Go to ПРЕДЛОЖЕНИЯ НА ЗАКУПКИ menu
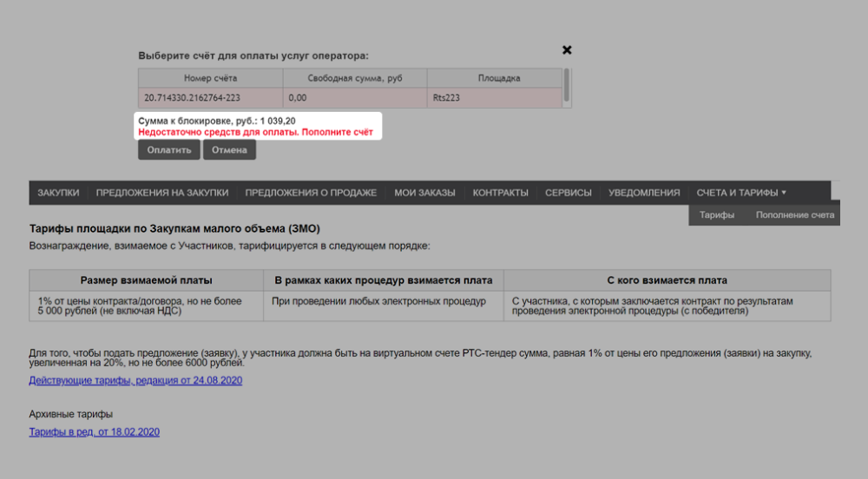Viewport: 868px width, 479px height. (162, 193)
